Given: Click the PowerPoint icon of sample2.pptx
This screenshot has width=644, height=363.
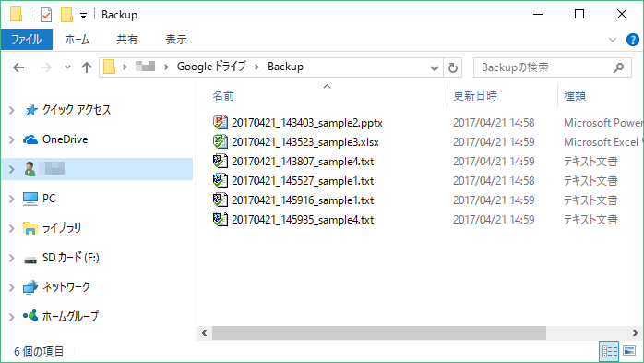Looking at the screenshot, I should pos(221,122).
